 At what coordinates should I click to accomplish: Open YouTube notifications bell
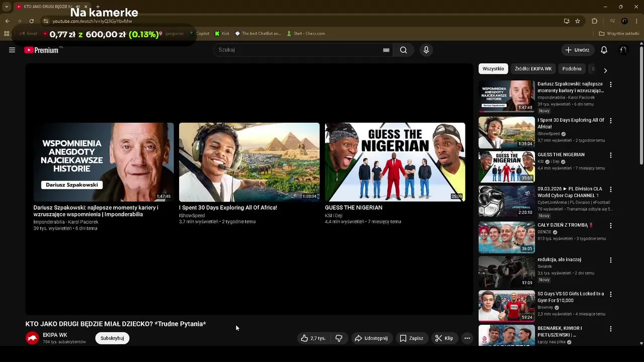click(604, 50)
